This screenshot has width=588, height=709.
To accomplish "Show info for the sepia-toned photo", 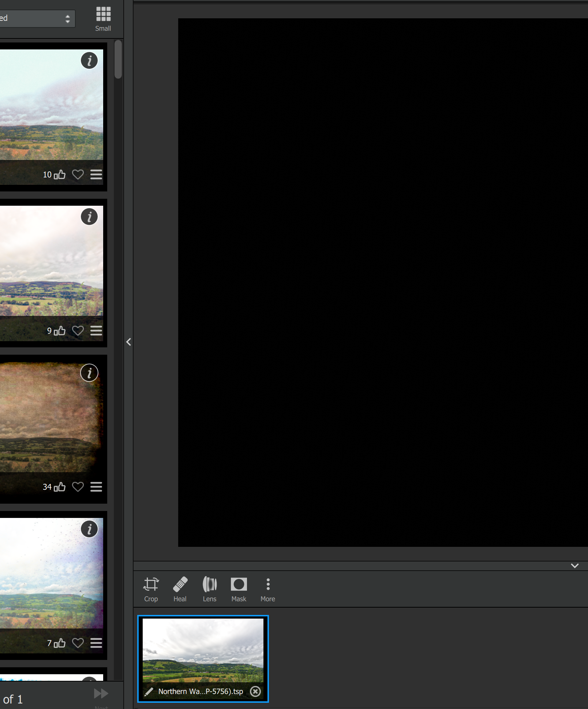I will coord(89,373).
